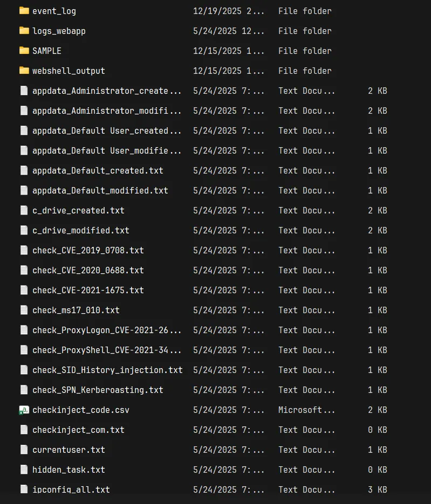Screen dimensions: 431x504
Task: Click the file icon for hidden_task.txt
Action: point(24,470)
